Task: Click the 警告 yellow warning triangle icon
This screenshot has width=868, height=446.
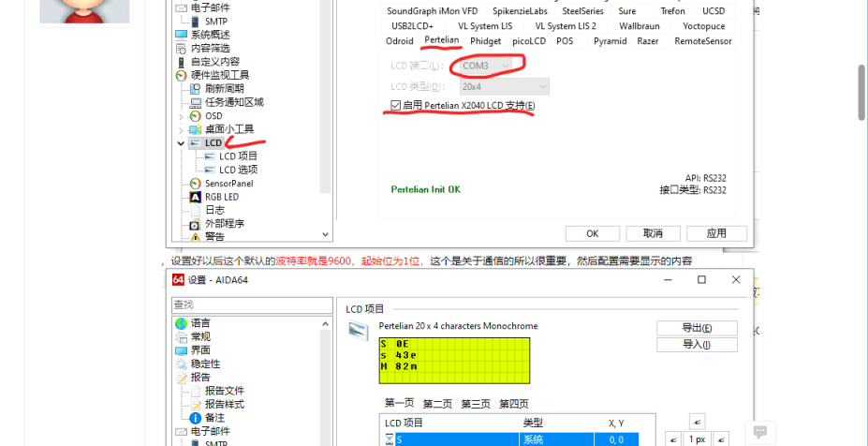Action: coord(196,237)
